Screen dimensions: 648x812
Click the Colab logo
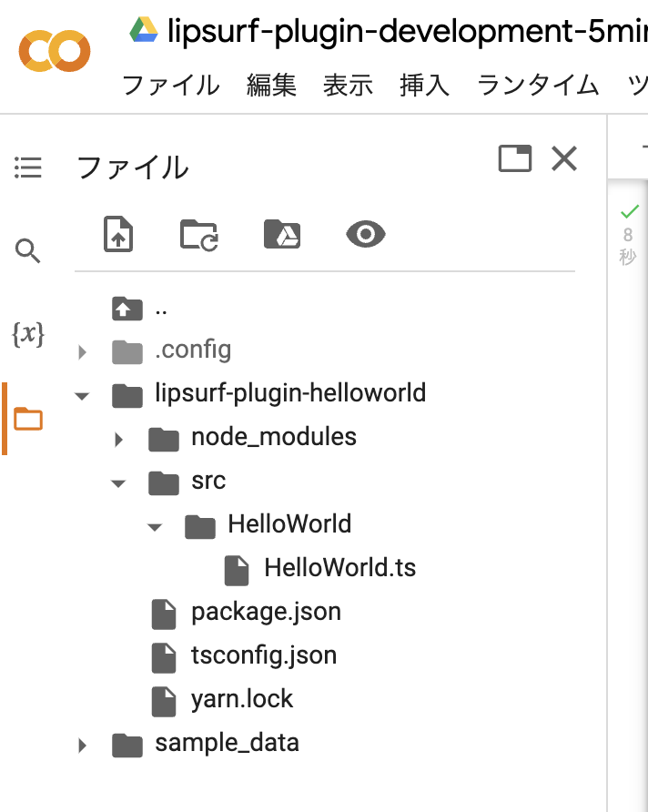pos(54,52)
